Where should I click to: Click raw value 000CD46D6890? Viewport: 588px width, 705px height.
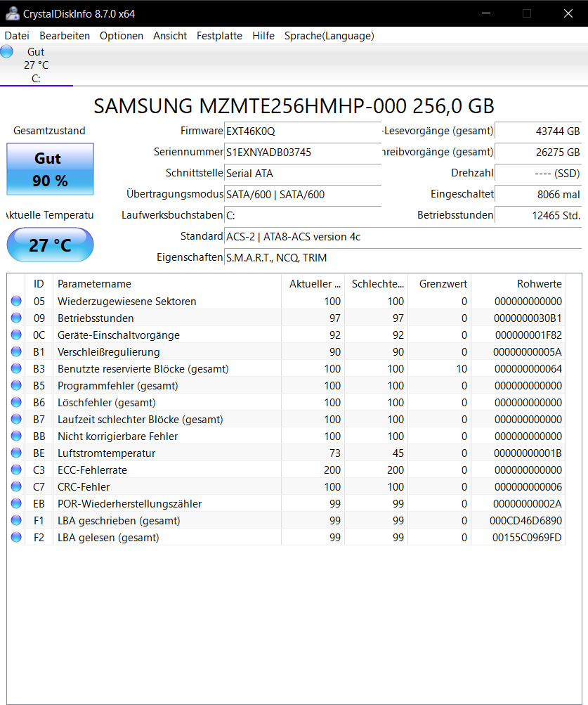pyautogui.click(x=525, y=521)
